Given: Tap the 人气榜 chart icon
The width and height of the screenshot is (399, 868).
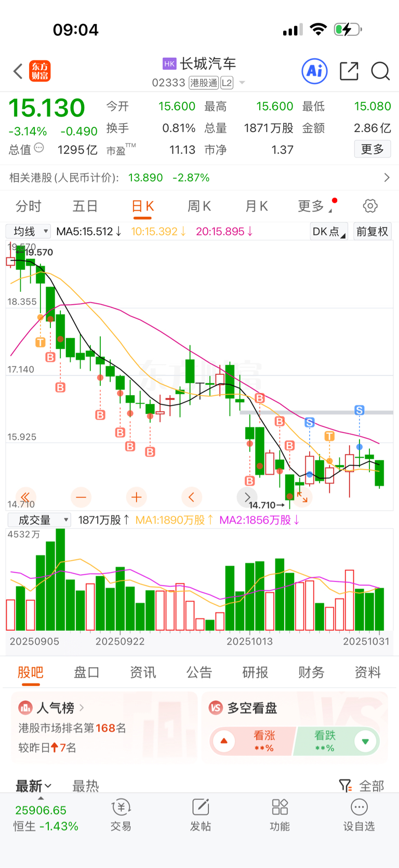Looking at the screenshot, I should (x=25, y=708).
